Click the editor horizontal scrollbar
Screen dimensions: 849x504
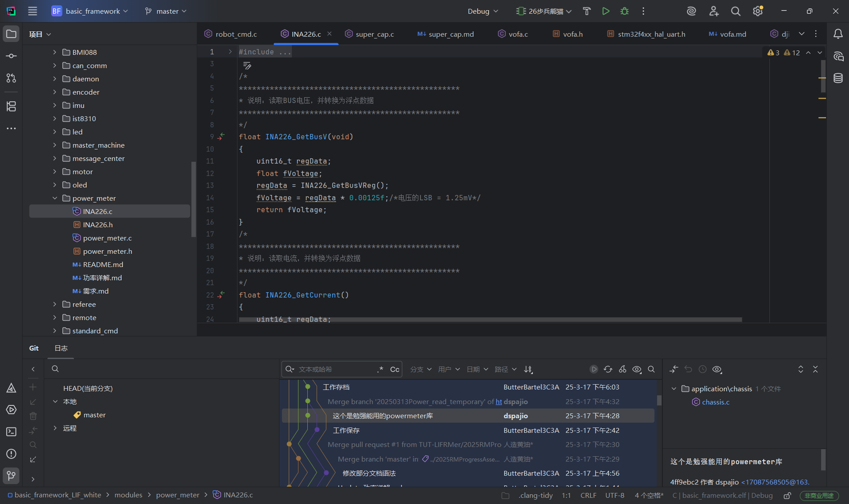(490, 319)
